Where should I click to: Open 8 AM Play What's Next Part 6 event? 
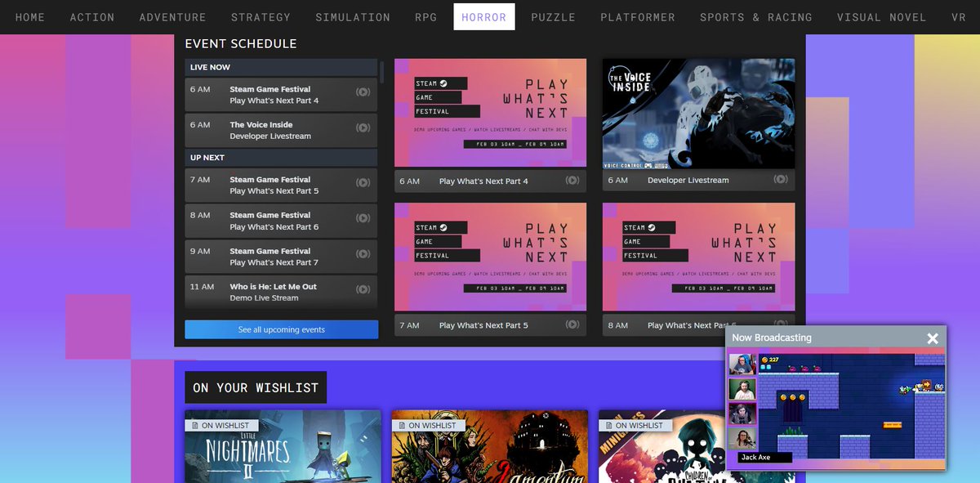281,221
